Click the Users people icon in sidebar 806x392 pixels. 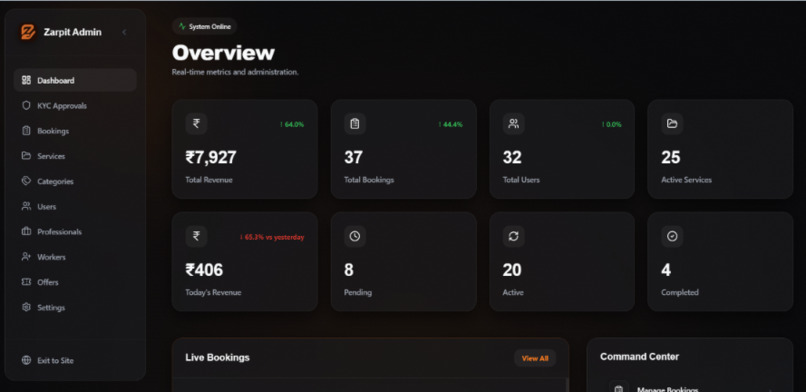pyautogui.click(x=26, y=206)
